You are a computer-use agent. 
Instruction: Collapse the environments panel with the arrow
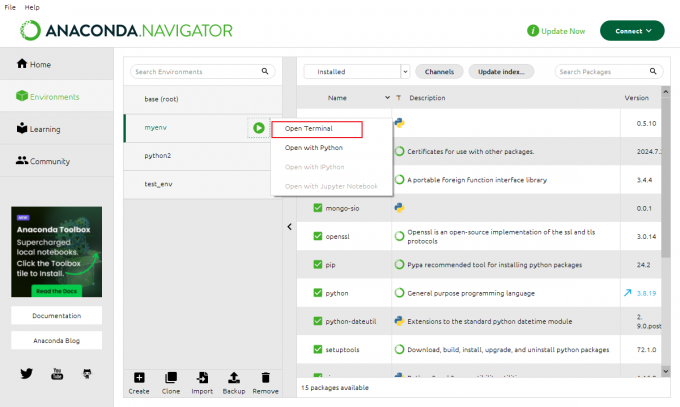(289, 226)
